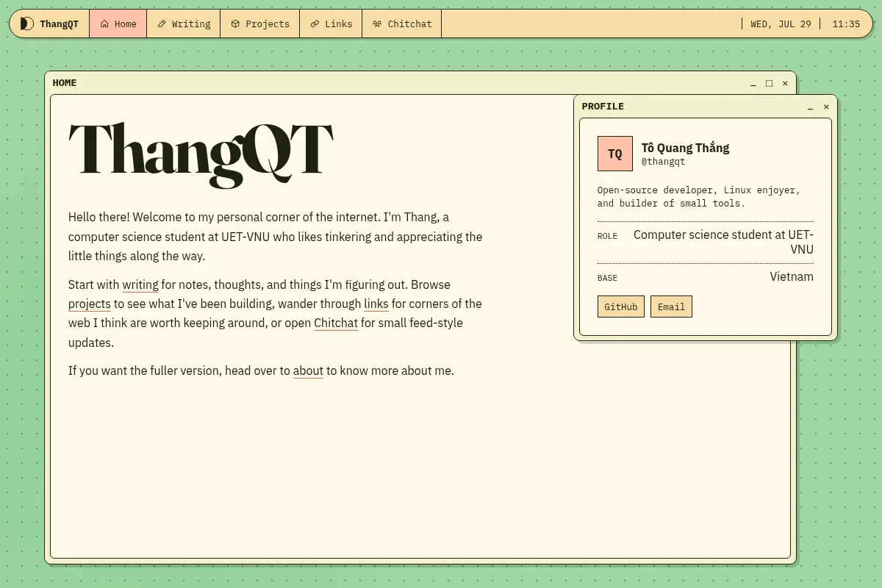
Task: Follow the 'projects' text link
Action: point(90,304)
